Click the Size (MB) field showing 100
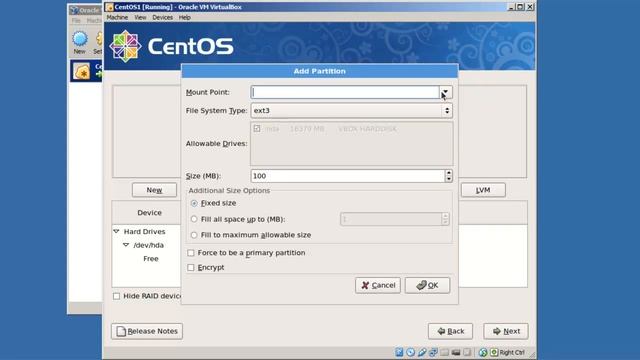The image size is (640, 360). click(348, 176)
